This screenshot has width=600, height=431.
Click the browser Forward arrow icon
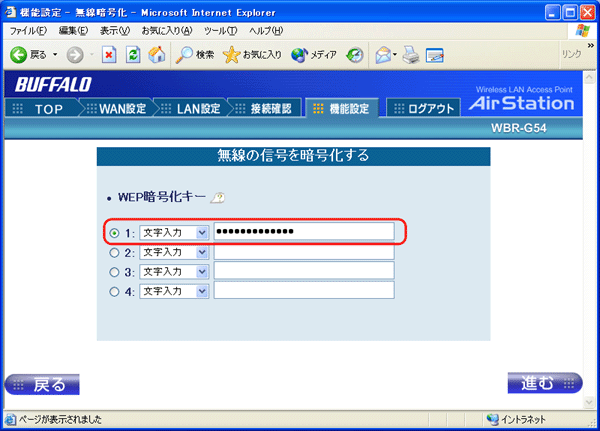point(75,55)
